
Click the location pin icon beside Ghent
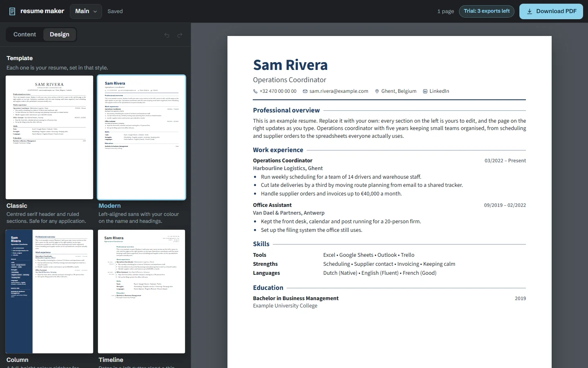tap(377, 91)
